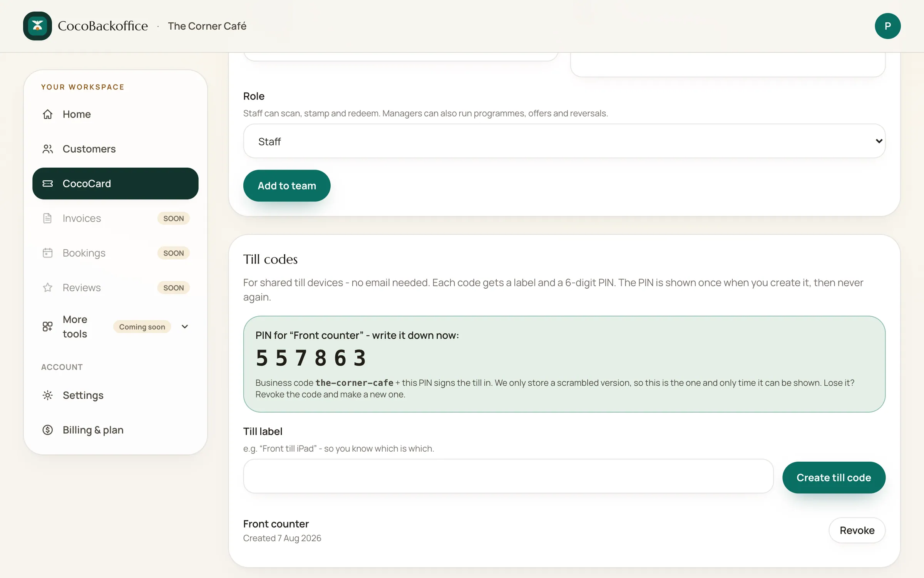
Task: Click the Customers people icon
Action: point(47,149)
